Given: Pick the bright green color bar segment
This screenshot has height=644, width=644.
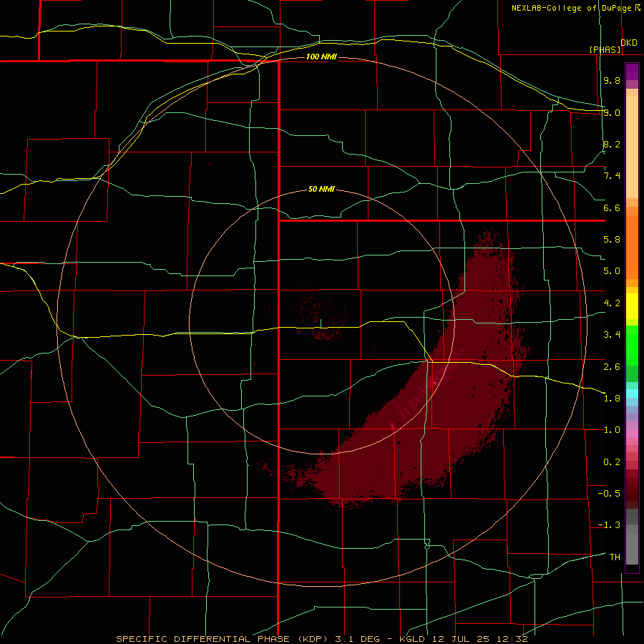Looking at the screenshot, I should point(632,346).
